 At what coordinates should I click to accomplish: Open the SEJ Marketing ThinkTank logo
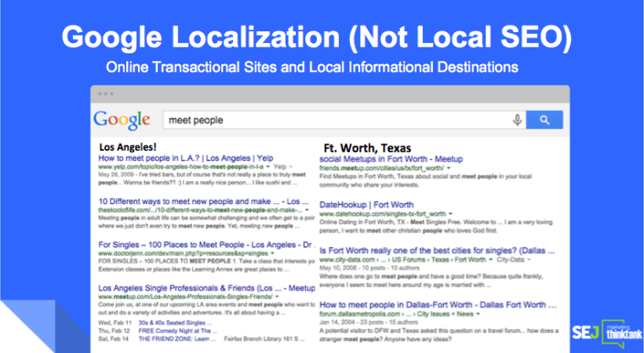607,333
